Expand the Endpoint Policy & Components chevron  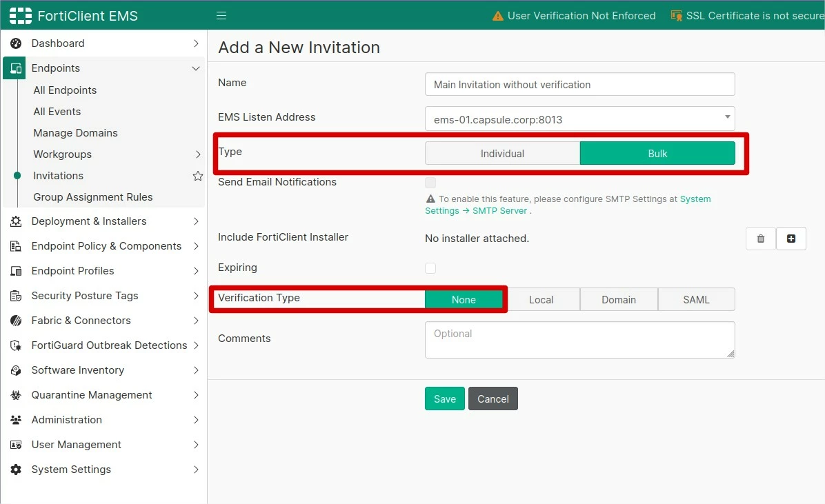(196, 246)
